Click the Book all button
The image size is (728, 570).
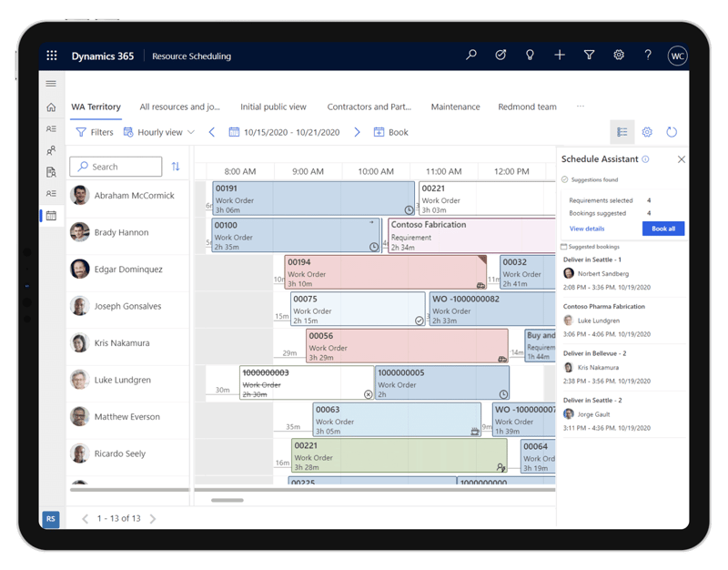[x=663, y=229]
